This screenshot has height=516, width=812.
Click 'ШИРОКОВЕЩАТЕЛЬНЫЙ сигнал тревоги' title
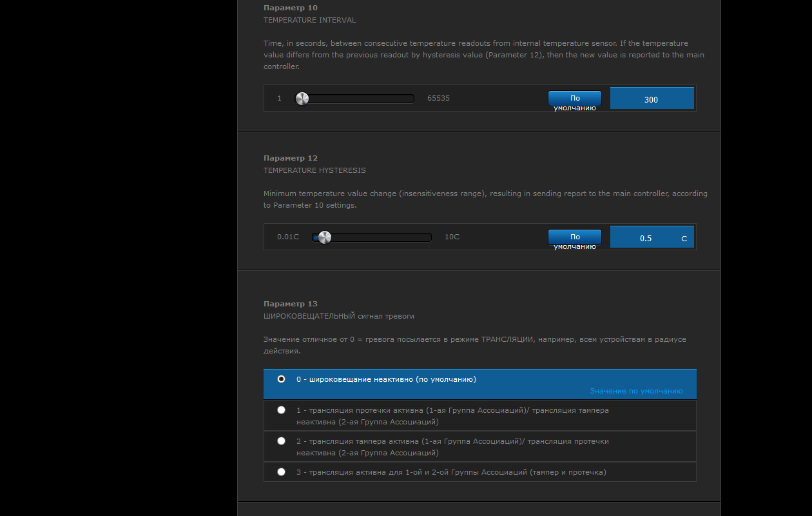pyautogui.click(x=339, y=316)
